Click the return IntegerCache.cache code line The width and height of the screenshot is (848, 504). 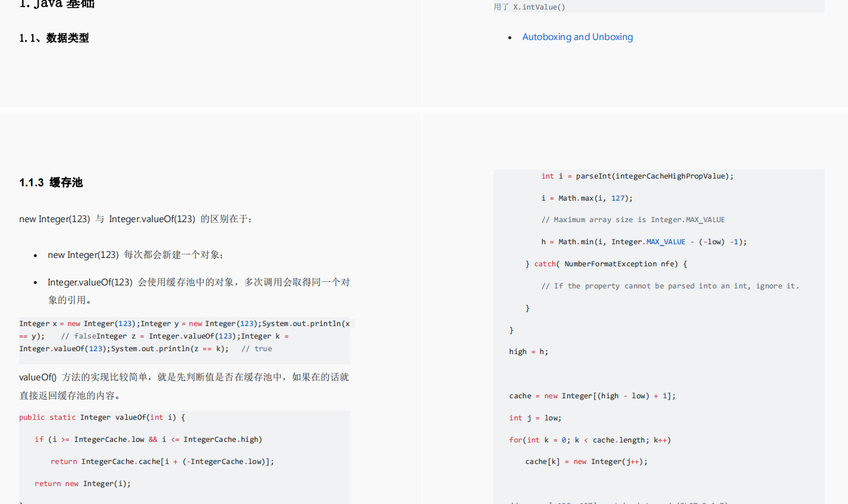[162, 462]
